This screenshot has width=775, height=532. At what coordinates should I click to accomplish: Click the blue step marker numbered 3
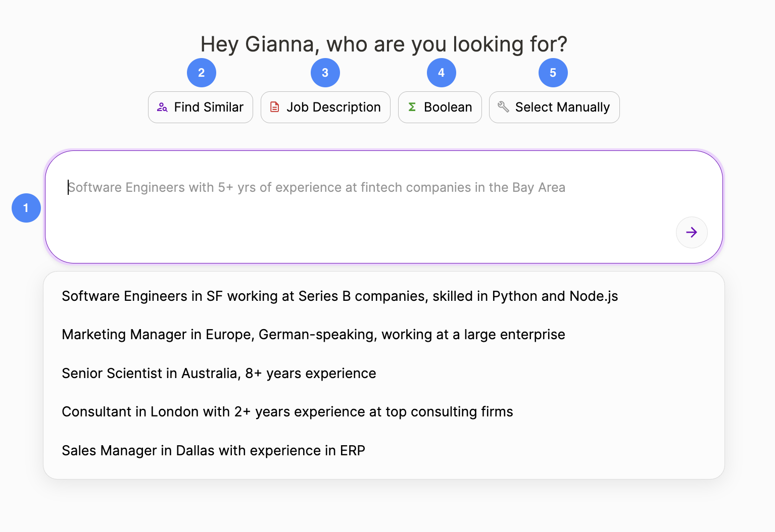click(x=325, y=73)
